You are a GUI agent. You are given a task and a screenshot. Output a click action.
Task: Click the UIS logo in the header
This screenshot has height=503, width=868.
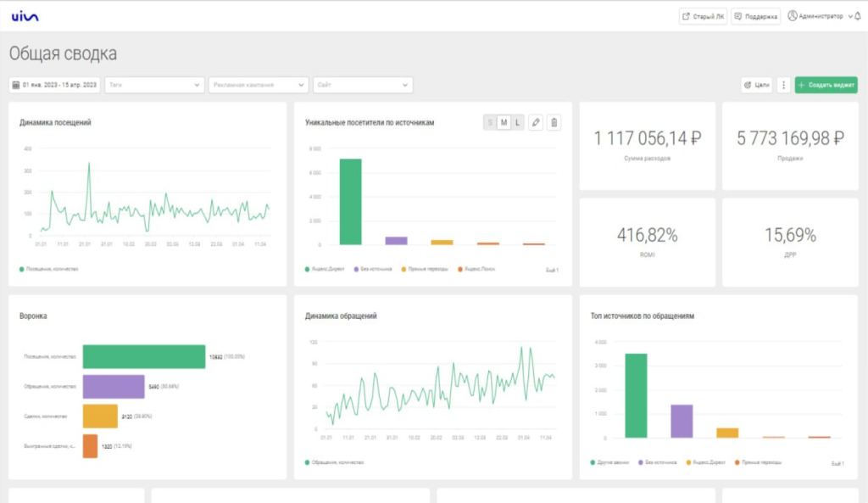pos(25,17)
